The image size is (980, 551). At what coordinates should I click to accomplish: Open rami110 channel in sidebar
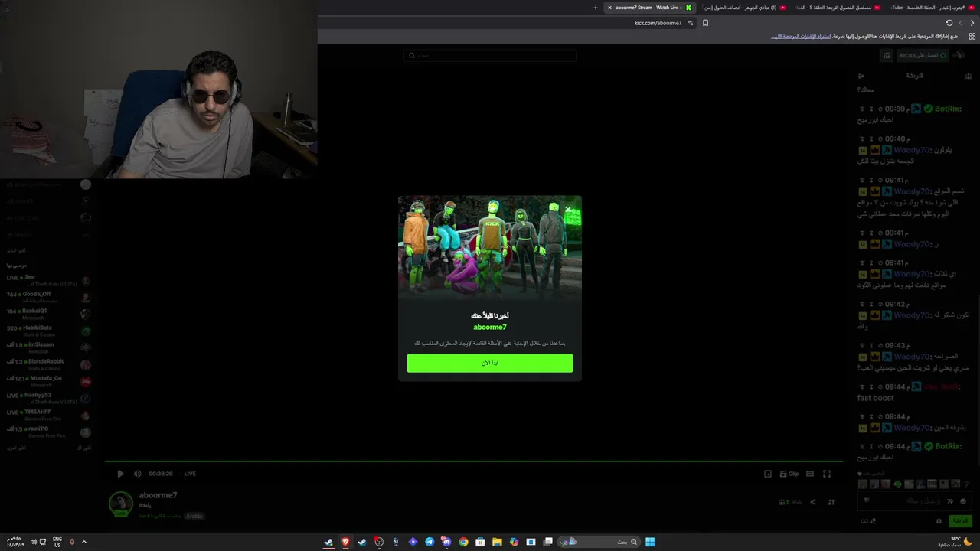(49, 432)
